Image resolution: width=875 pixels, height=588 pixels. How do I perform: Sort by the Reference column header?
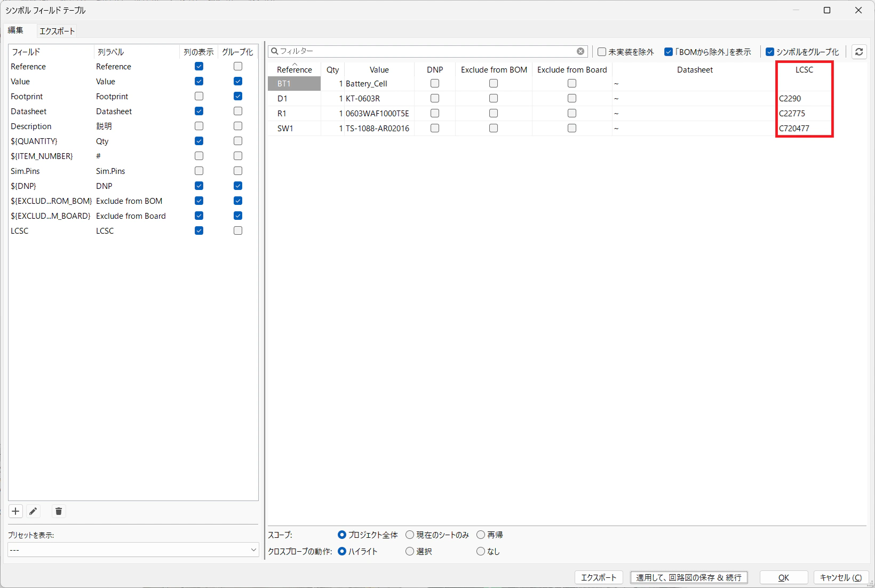coord(294,69)
